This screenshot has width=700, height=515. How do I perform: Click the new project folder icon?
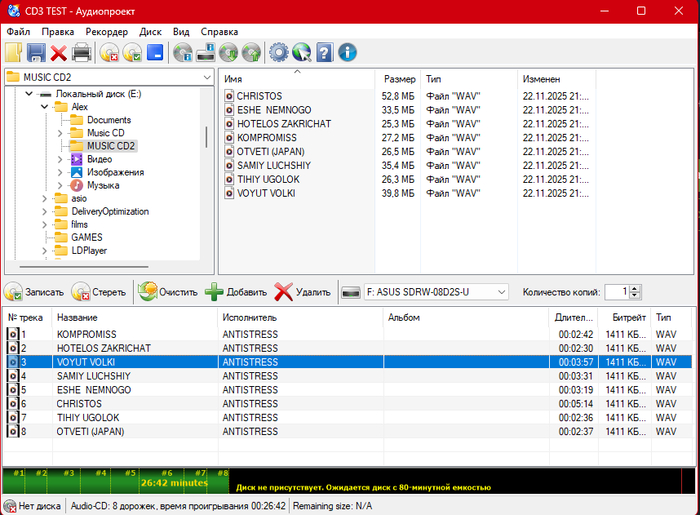pyautogui.click(x=13, y=53)
